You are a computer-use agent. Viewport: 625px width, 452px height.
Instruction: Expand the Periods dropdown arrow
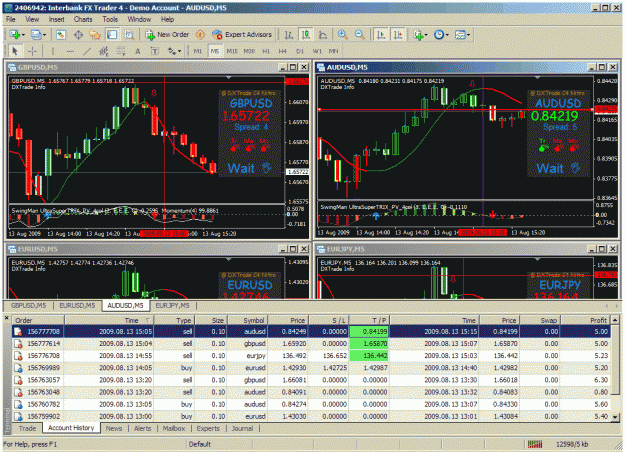(447, 35)
